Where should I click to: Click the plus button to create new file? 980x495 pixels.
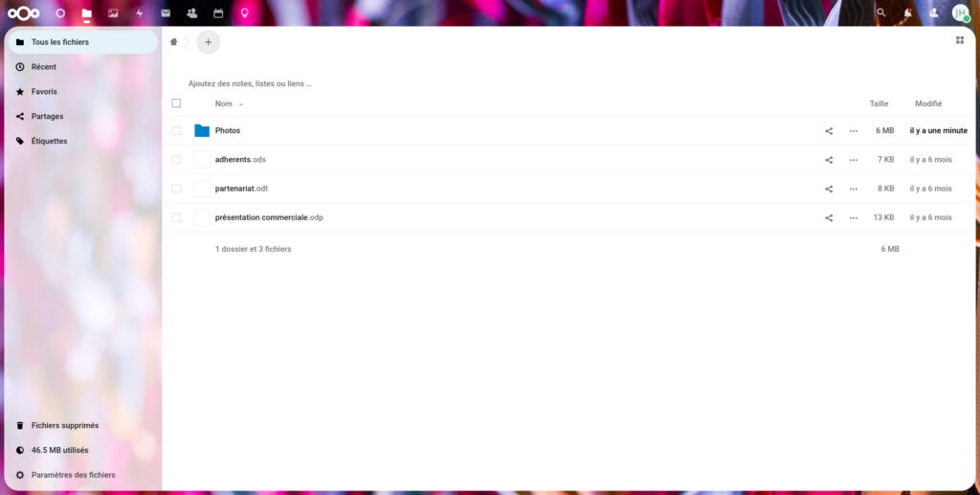208,42
